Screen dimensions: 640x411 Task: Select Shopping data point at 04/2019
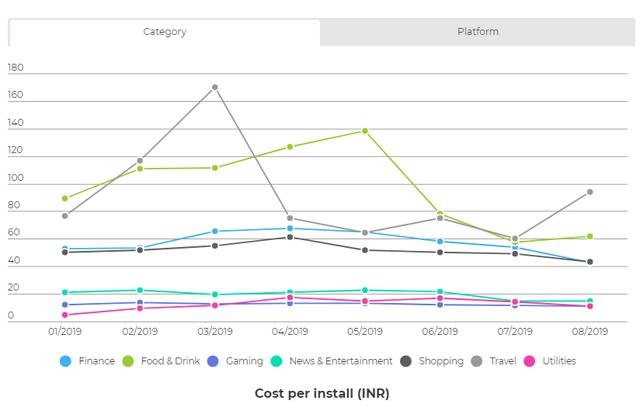290,237
